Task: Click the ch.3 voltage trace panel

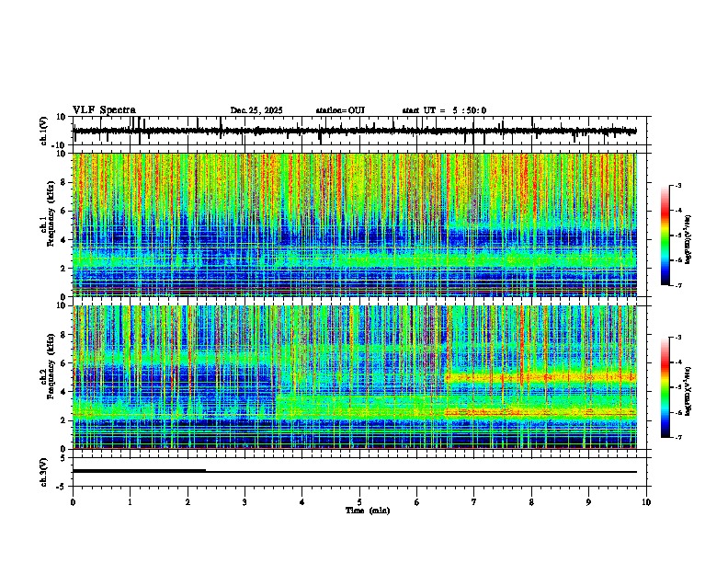Action: [x=361, y=472]
